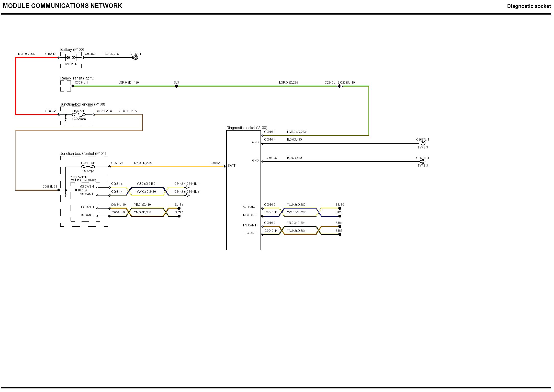
Task: Click the Junction box-Central (P101) label
Action: point(83,154)
